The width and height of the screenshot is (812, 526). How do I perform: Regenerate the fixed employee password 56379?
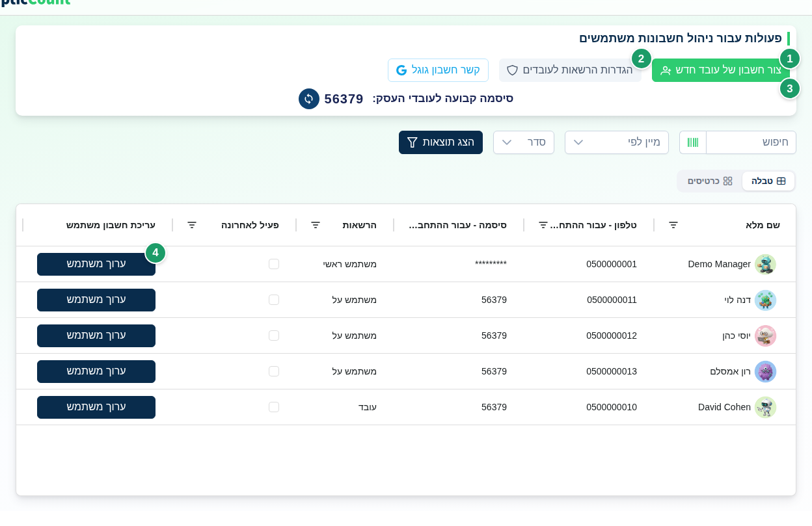pos(309,99)
